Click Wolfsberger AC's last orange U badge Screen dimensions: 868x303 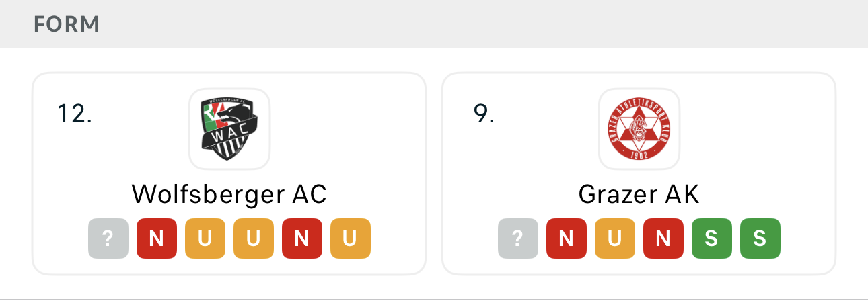point(351,239)
